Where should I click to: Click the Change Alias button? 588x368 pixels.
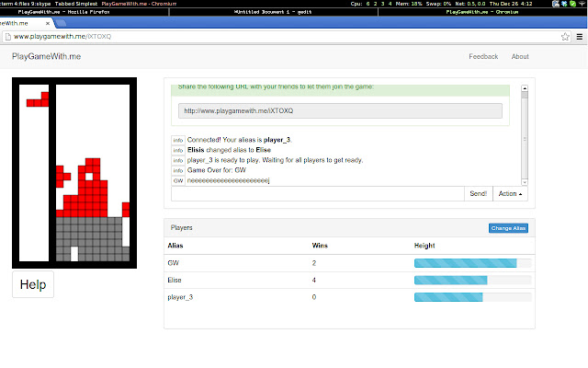[x=508, y=228]
